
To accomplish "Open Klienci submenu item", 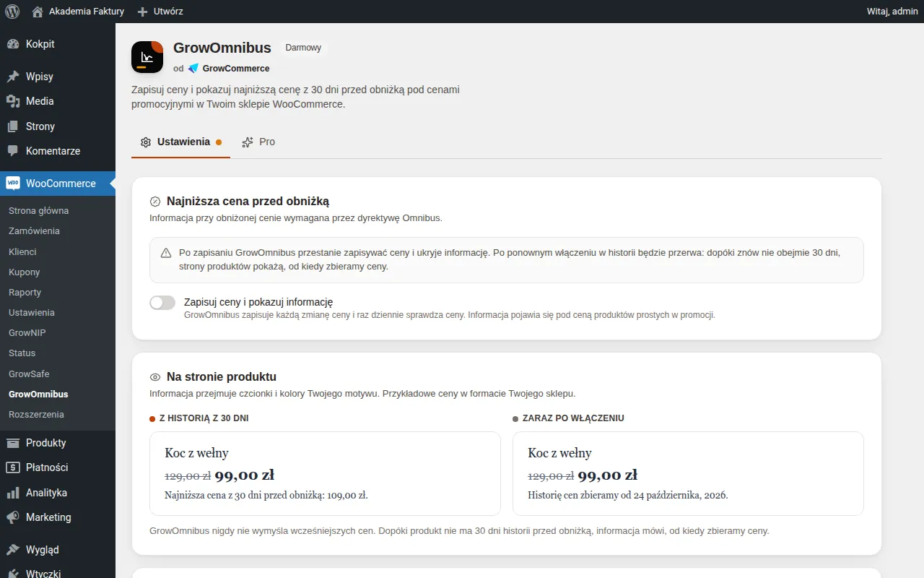I will pyautogui.click(x=22, y=252).
